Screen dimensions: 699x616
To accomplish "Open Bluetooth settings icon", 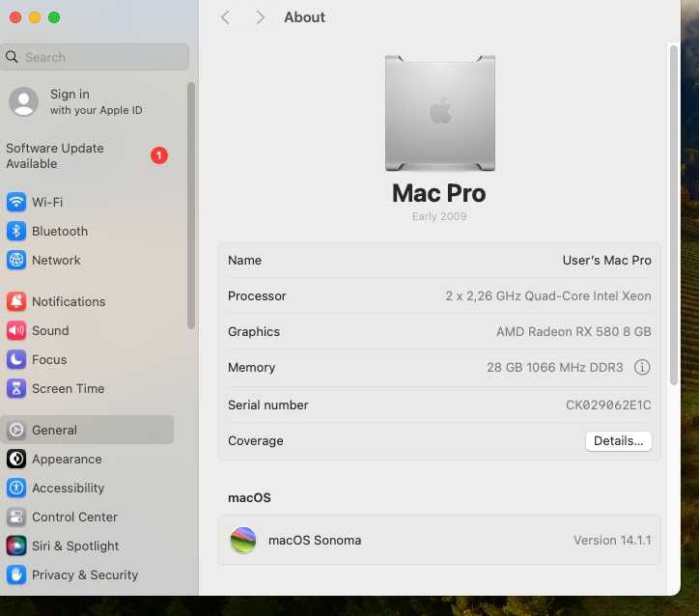I will pyautogui.click(x=16, y=231).
